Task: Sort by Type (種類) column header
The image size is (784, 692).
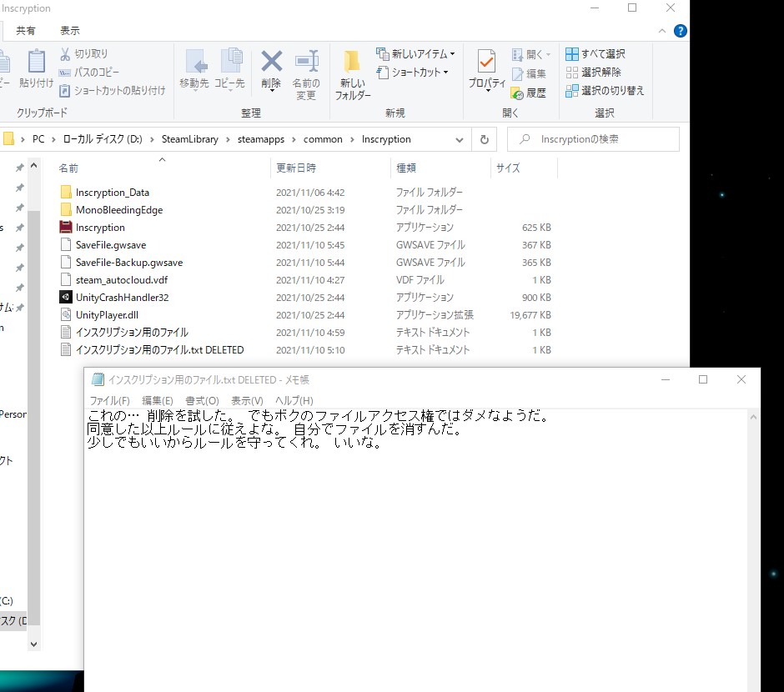Action: point(406,168)
